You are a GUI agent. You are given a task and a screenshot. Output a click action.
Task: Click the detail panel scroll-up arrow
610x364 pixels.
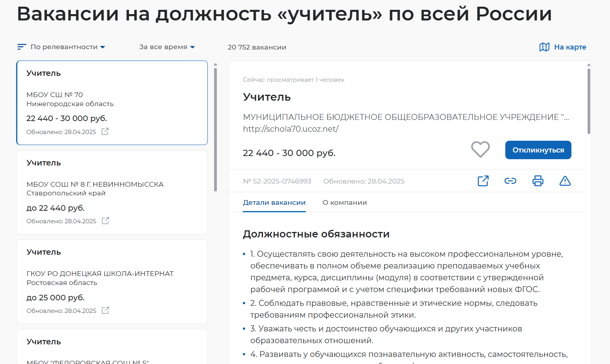click(589, 64)
